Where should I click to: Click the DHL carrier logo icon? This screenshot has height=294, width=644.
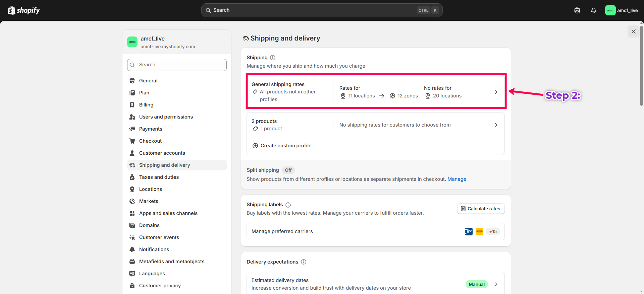479,231
